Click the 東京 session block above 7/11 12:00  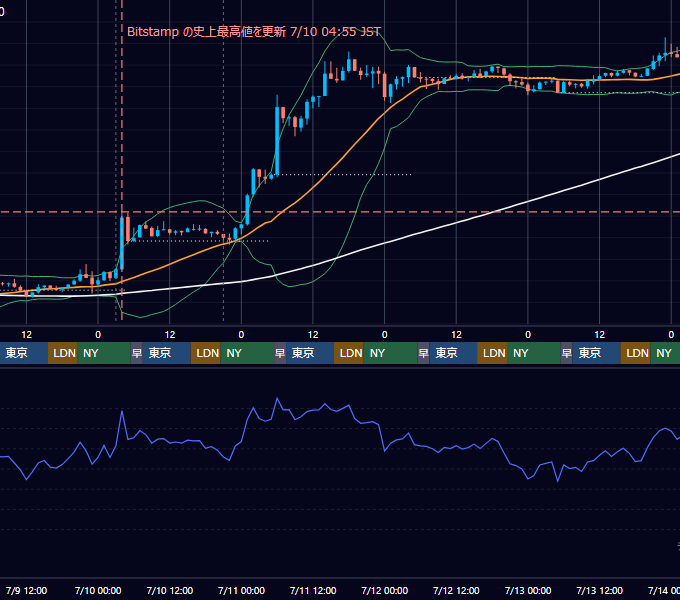pos(310,353)
